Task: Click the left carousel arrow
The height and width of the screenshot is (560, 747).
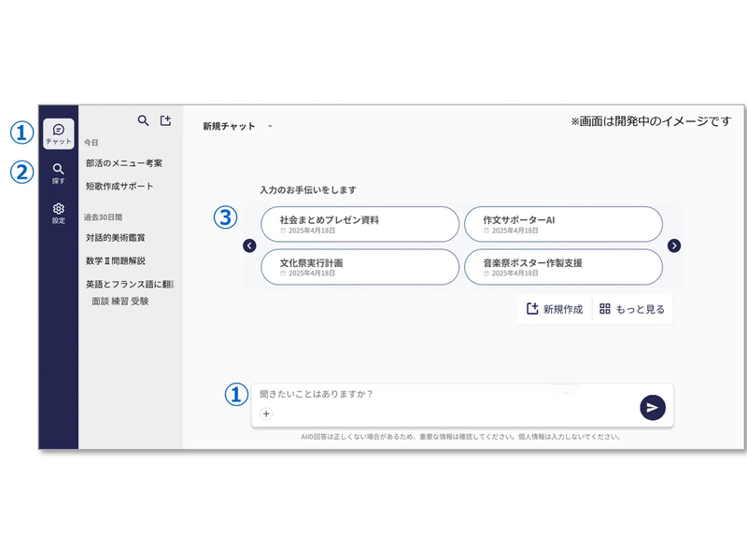Action: click(249, 245)
